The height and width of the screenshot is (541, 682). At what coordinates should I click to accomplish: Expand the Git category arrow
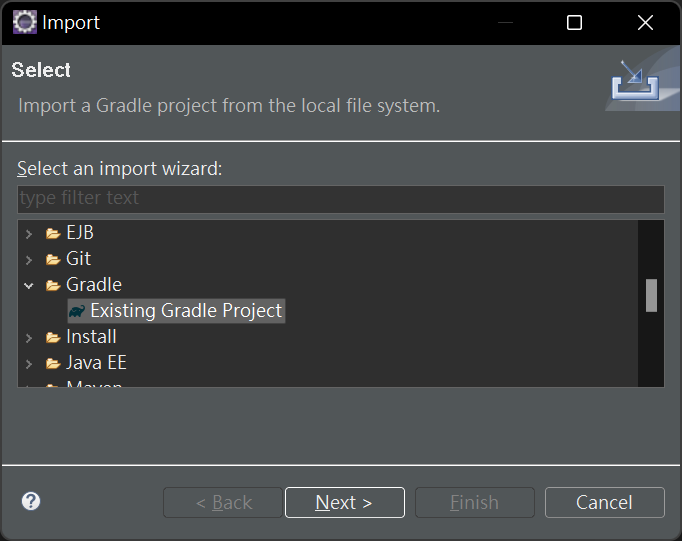click(x=29, y=259)
